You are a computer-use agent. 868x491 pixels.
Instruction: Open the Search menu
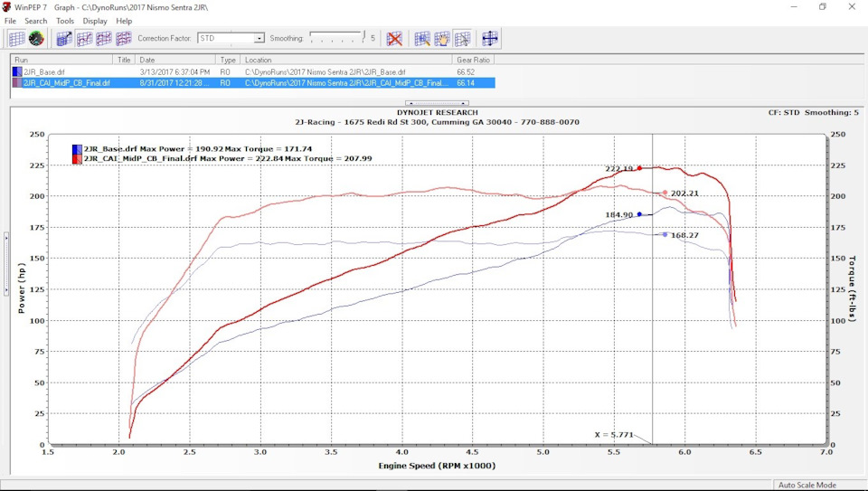36,21
